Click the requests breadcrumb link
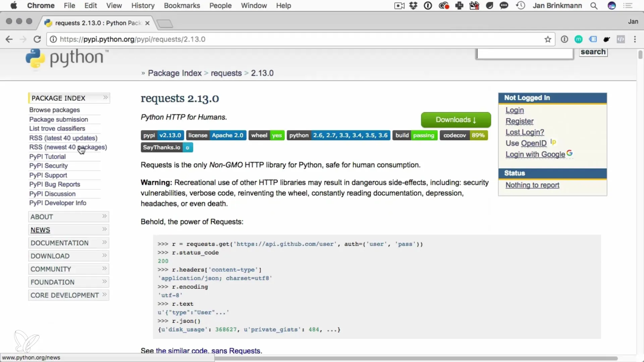This screenshot has width=644, height=362. coord(226,73)
